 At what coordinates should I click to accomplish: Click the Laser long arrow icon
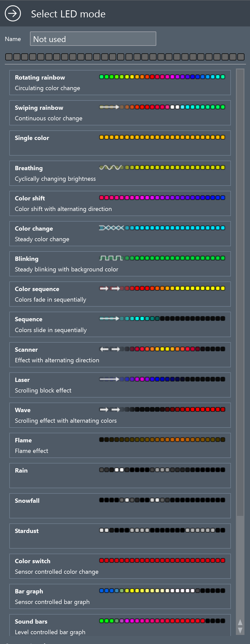tap(109, 379)
